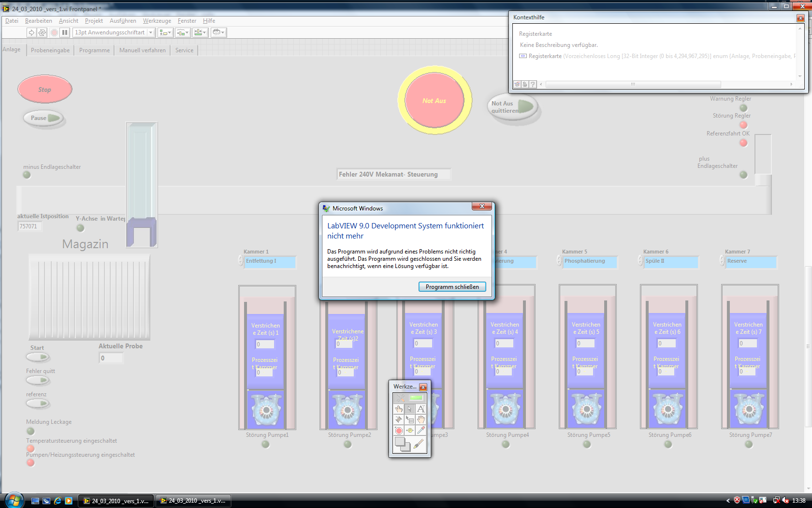Open the Fenster menu
The width and height of the screenshot is (812, 508).
pos(187,21)
